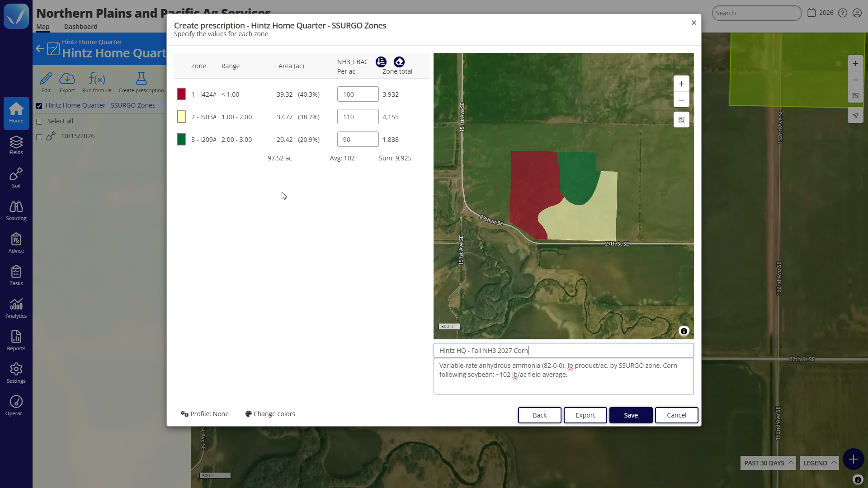Check the 10/15/2026 entry checkbox
Viewport: 868px width, 488px height.
(39, 137)
